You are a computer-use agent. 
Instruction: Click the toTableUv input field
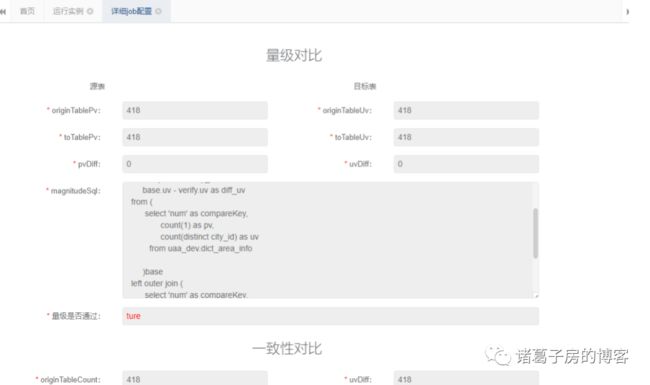pos(466,137)
